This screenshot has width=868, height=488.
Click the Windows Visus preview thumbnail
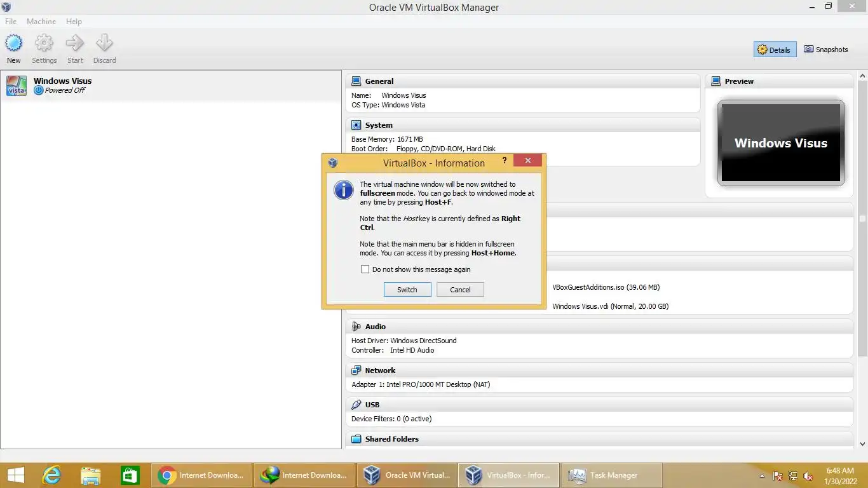tap(781, 143)
